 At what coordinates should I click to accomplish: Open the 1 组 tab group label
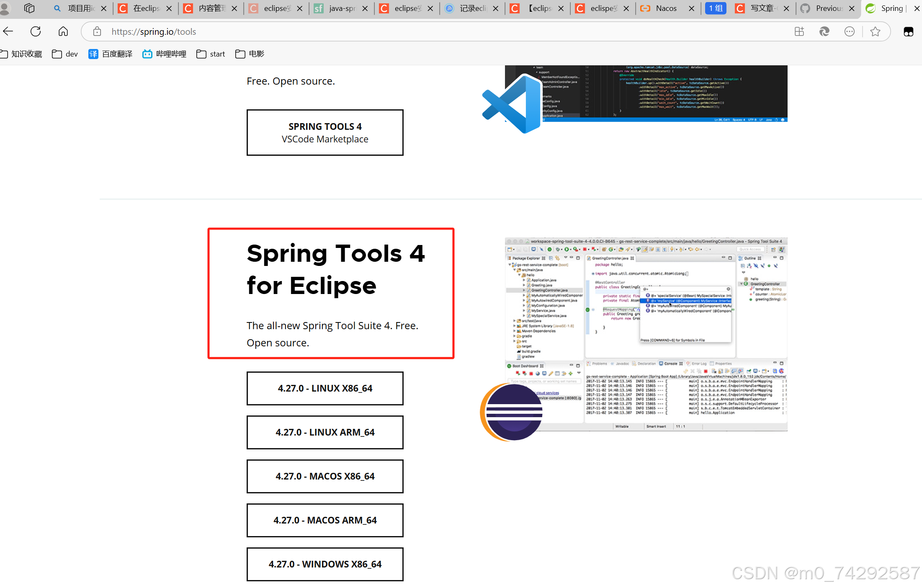(716, 8)
